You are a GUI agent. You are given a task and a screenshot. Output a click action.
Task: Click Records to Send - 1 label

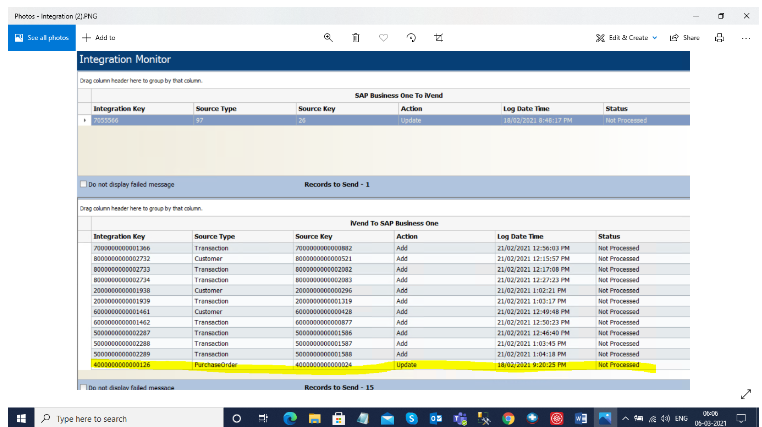(x=337, y=185)
